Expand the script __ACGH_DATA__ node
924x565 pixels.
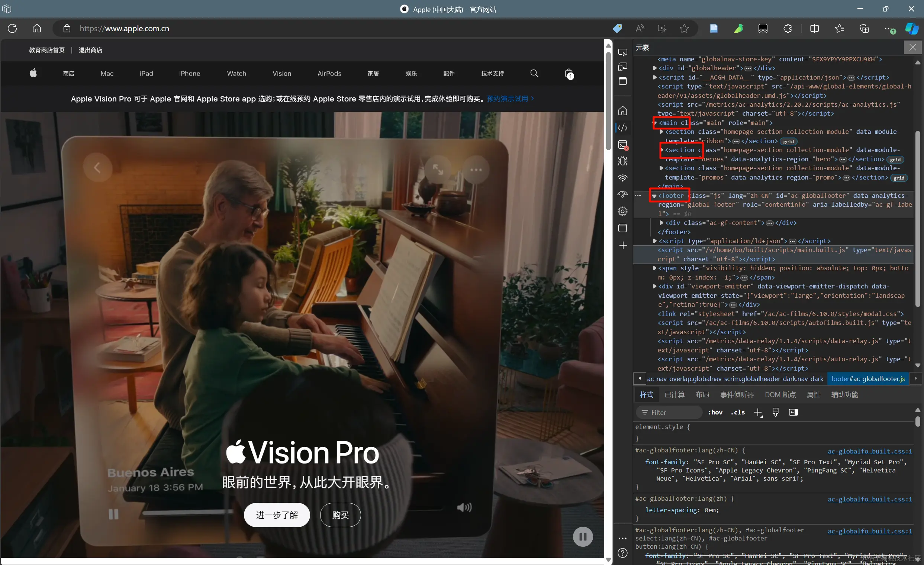(x=655, y=78)
